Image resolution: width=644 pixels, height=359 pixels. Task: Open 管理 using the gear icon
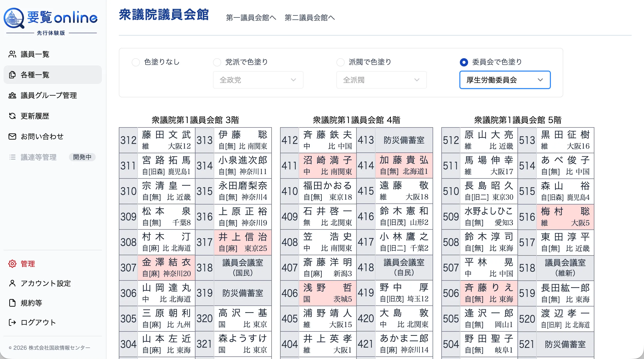point(12,264)
